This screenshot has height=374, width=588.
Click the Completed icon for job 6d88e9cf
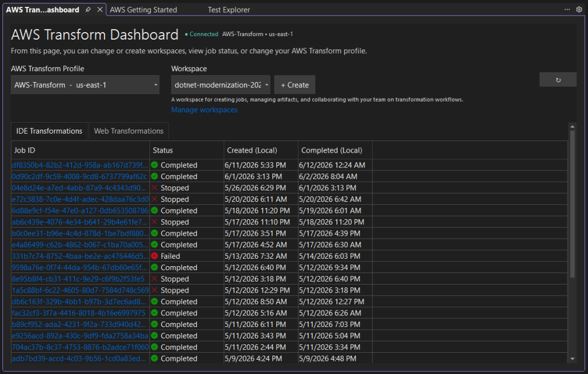pyautogui.click(x=154, y=211)
